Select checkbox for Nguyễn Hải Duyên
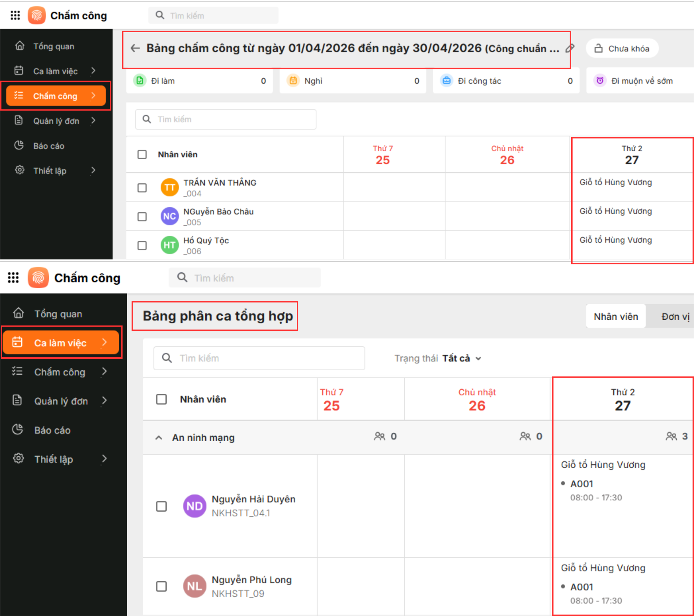 [x=161, y=506]
